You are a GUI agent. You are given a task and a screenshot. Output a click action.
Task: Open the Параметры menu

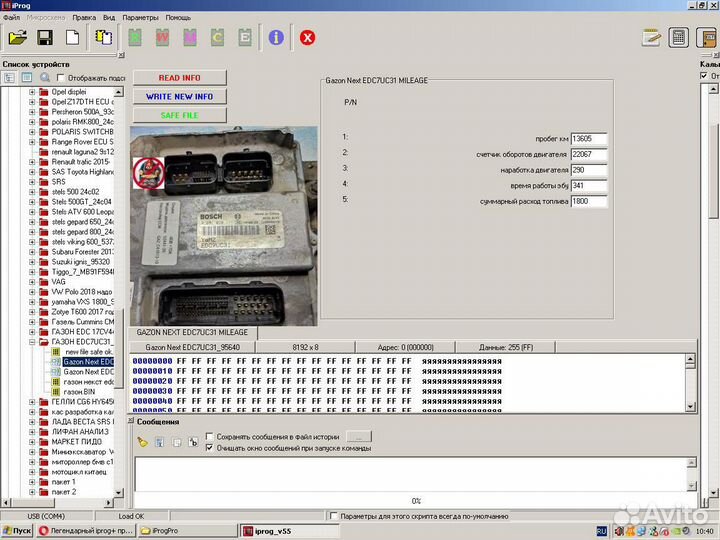[140, 17]
